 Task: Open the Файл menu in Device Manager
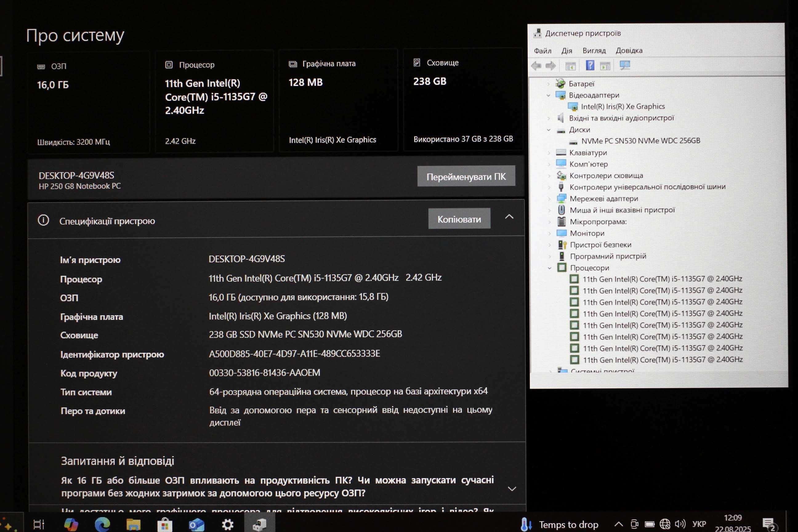pos(542,51)
